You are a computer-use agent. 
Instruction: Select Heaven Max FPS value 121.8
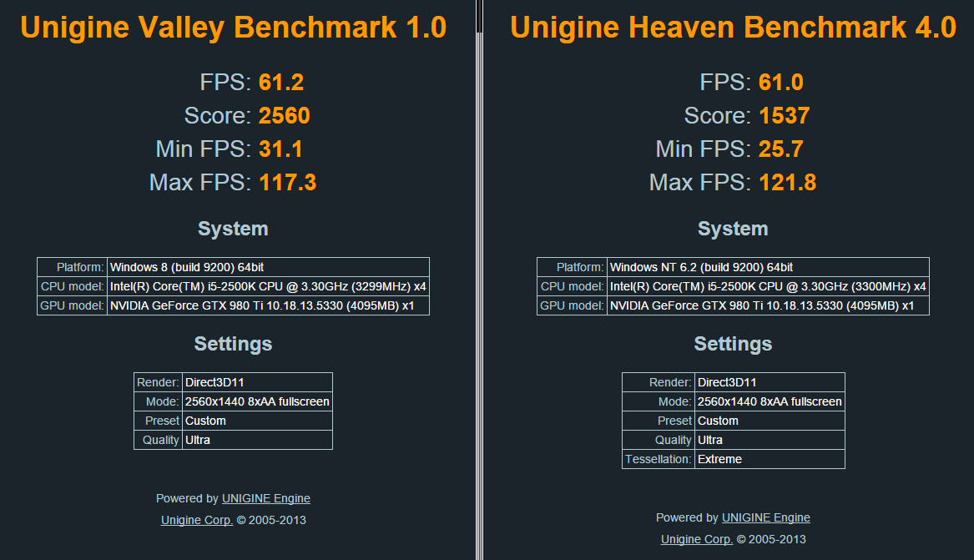click(788, 183)
